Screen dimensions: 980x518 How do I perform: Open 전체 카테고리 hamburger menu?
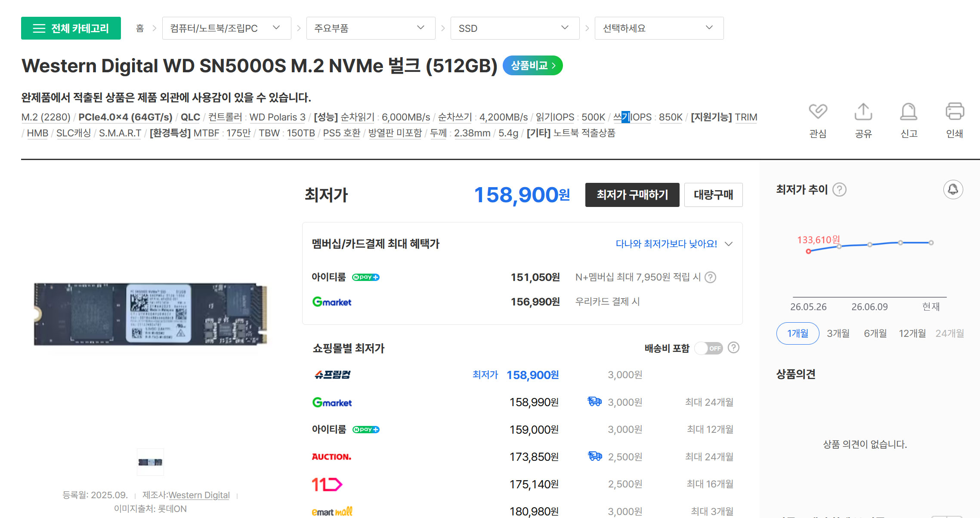pyautogui.click(x=71, y=28)
